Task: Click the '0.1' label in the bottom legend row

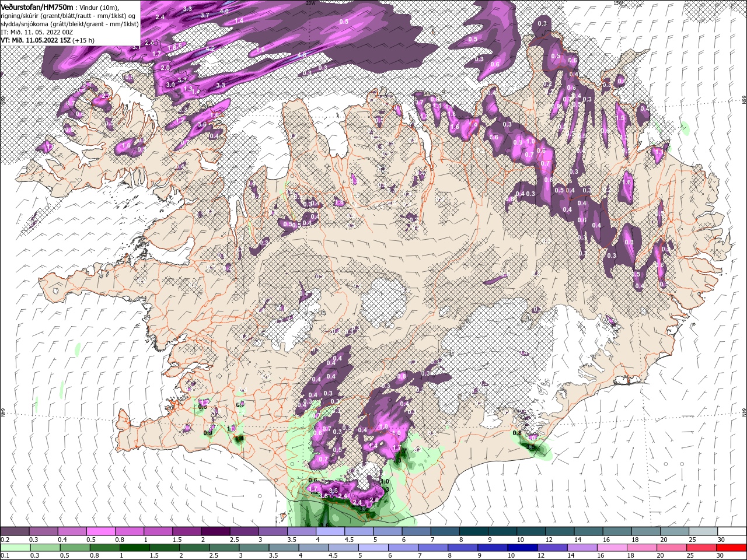Action: tap(5, 556)
